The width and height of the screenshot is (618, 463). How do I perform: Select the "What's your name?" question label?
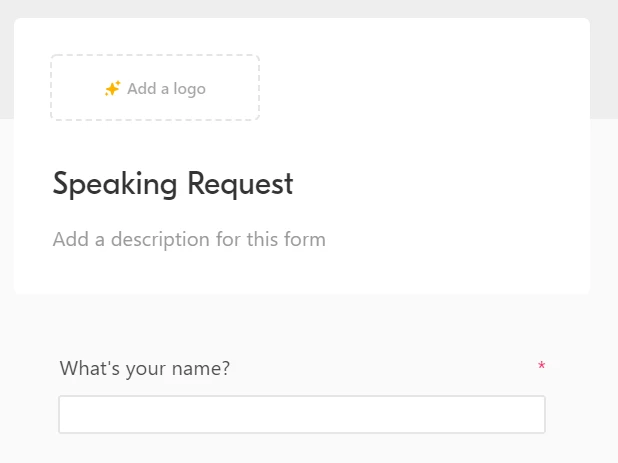pyautogui.click(x=145, y=368)
